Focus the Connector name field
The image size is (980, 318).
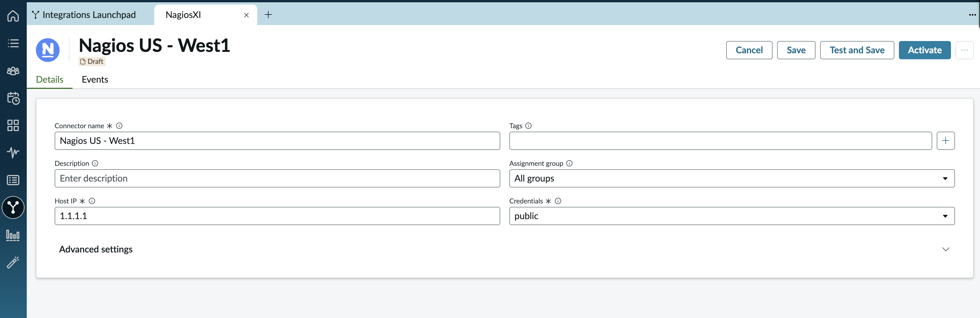click(277, 141)
